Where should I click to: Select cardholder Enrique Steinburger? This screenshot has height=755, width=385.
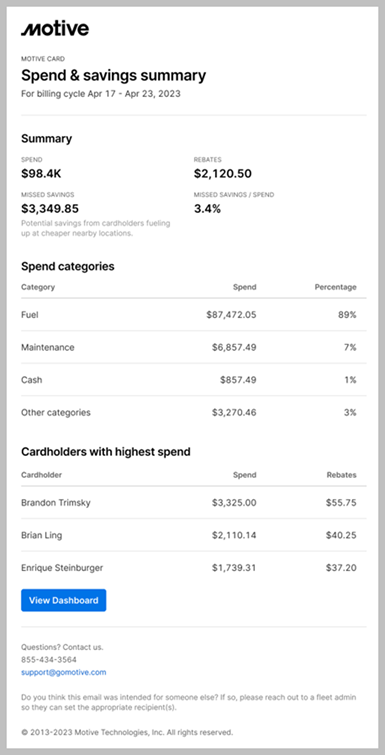point(62,568)
